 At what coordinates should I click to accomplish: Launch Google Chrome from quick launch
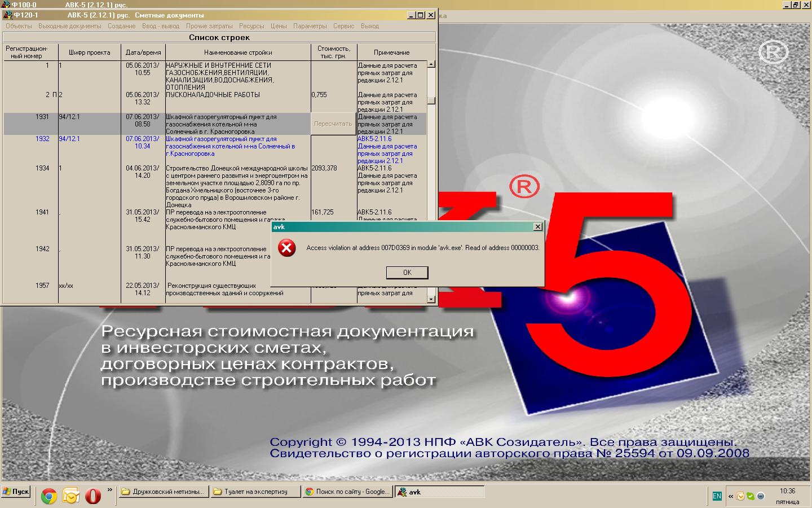tap(48, 496)
